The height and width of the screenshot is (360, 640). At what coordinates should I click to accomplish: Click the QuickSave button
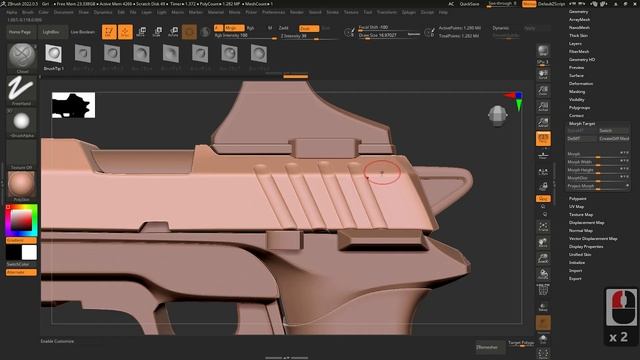[469, 4]
